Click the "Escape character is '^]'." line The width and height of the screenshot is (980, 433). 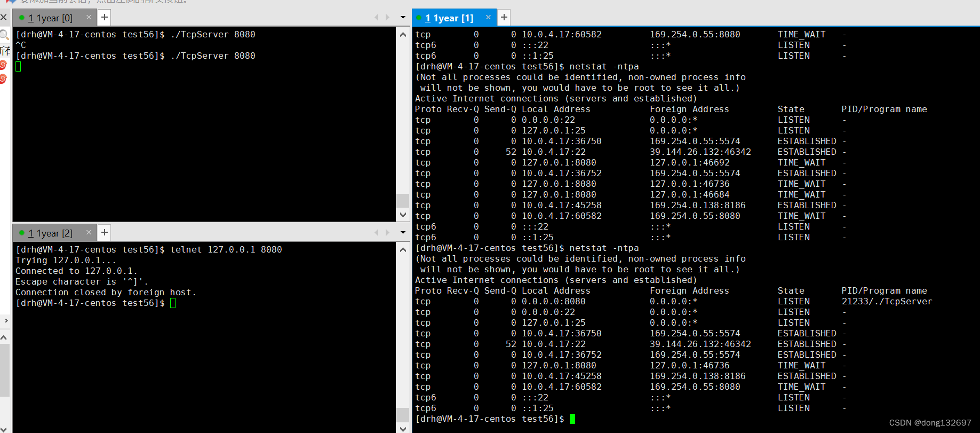pyautogui.click(x=82, y=281)
